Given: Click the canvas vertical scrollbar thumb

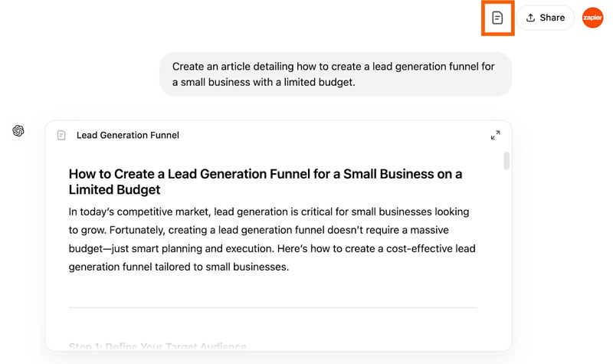Looking at the screenshot, I should pyautogui.click(x=506, y=160).
